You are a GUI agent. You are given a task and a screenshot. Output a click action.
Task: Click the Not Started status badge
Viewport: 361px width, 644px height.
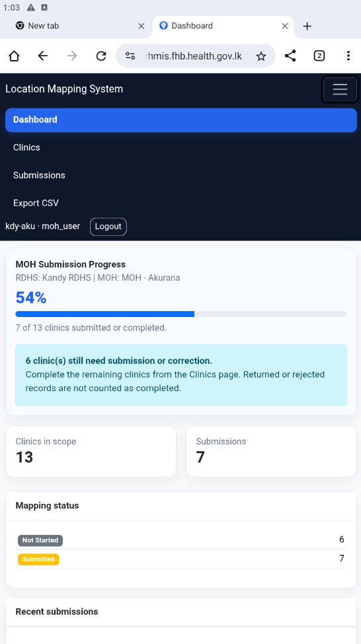40,540
